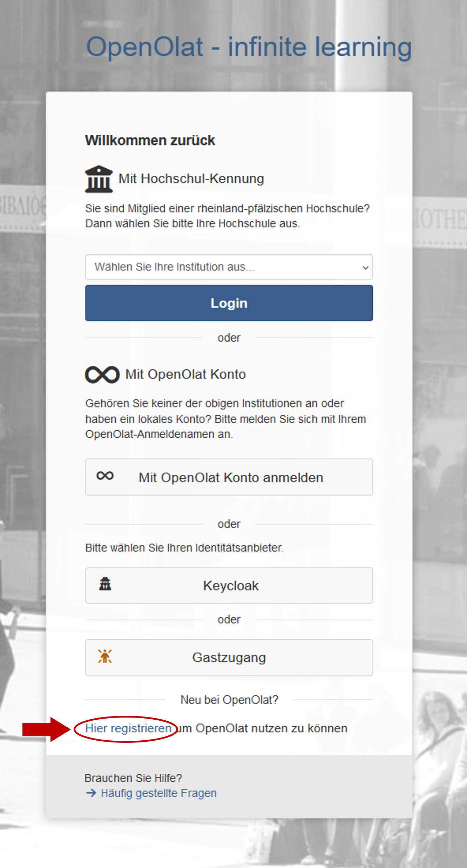Sign in with Mit OpenOlat Konto anmelden
Viewport: 467px width, 868px height.
(229, 477)
